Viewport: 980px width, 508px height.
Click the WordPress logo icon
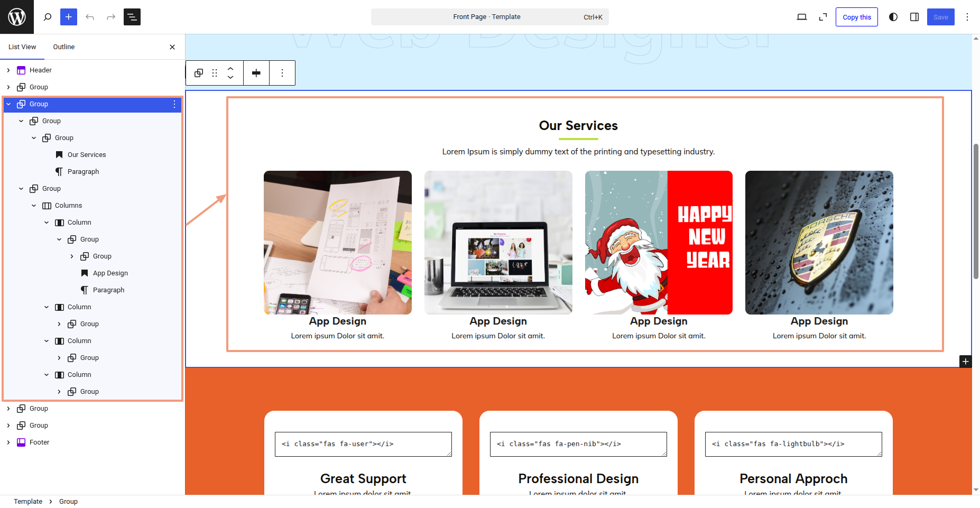17,17
